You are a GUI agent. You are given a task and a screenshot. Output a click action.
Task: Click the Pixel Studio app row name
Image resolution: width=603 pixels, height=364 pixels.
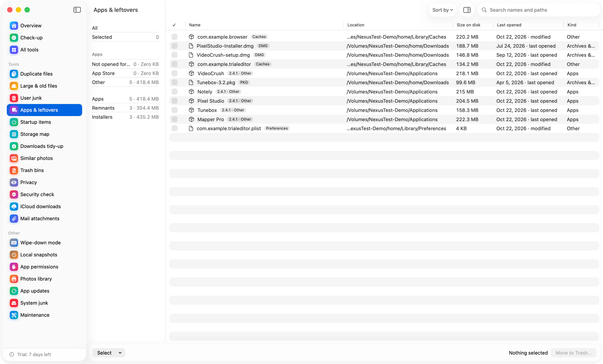pos(211,101)
